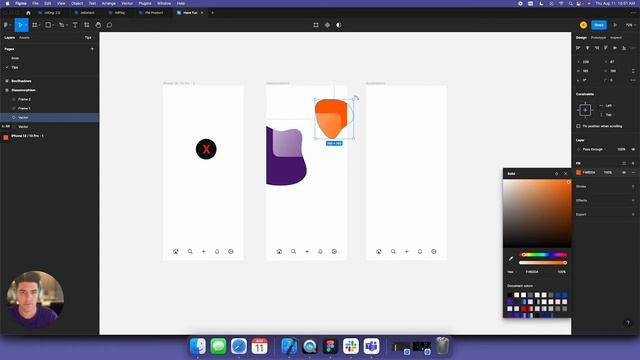The width and height of the screenshot is (640, 360).
Task: Click the Align horizontal centers icon
Action: 587,48
